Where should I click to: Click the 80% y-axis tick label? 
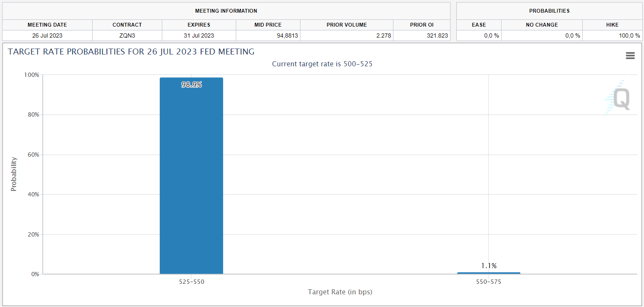33,115
